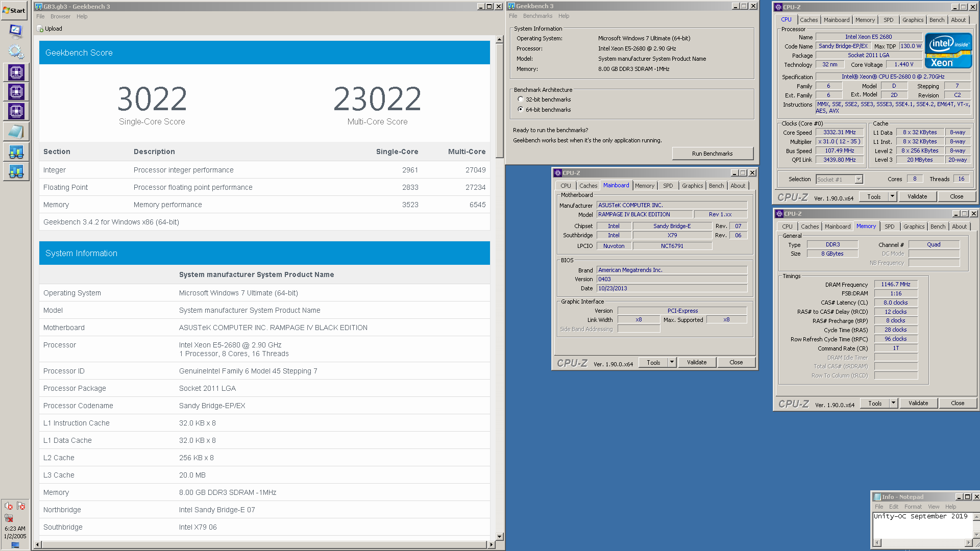This screenshot has width=980, height=551.
Task: Activate the bottommost CPU-Z chip taskbar button
Action: pyautogui.click(x=16, y=111)
